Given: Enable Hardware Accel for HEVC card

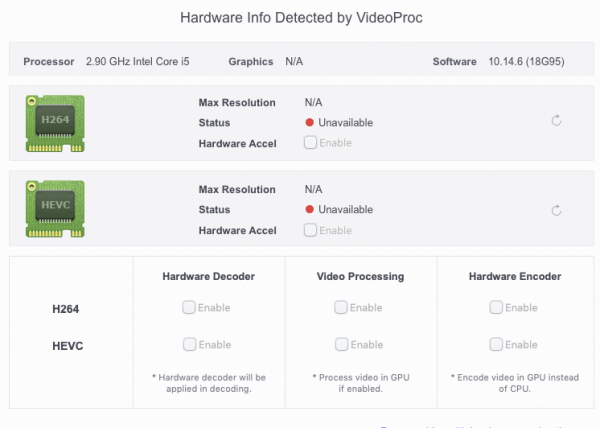Looking at the screenshot, I should [x=311, y=230].
